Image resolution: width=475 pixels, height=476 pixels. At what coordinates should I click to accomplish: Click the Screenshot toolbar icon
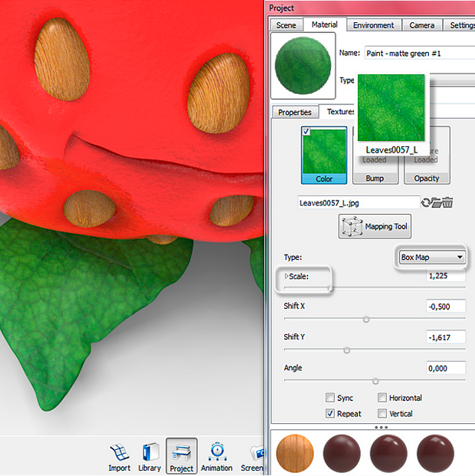pyautogui.click(x=253, y=458)
